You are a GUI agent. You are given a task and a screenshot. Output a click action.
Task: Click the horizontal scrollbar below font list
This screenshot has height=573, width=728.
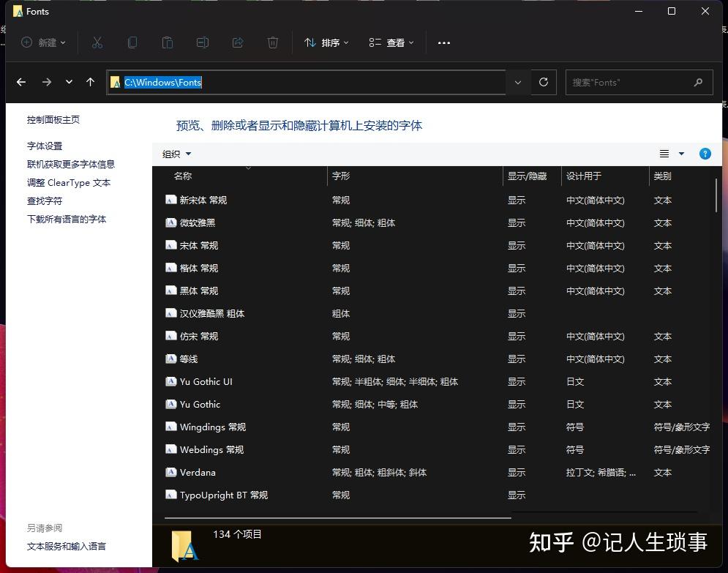pyautogui.click(x=337, y=517)
